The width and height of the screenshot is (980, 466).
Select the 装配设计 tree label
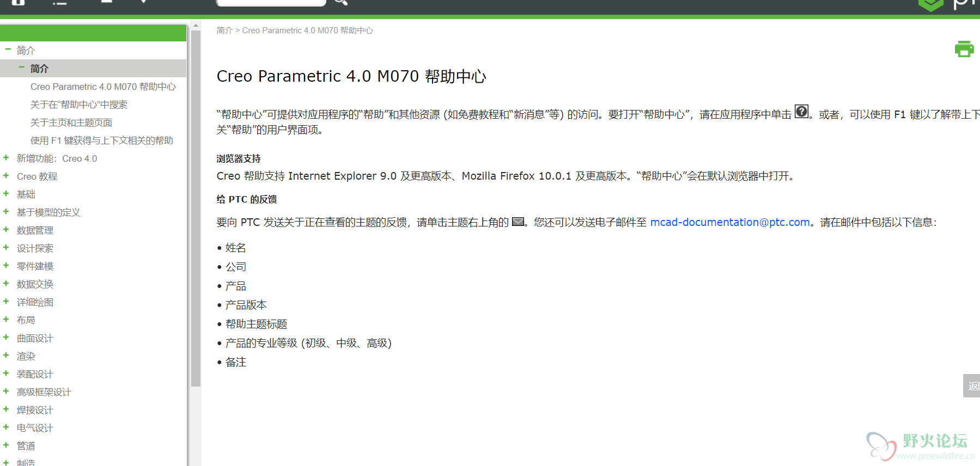(35, 374)
